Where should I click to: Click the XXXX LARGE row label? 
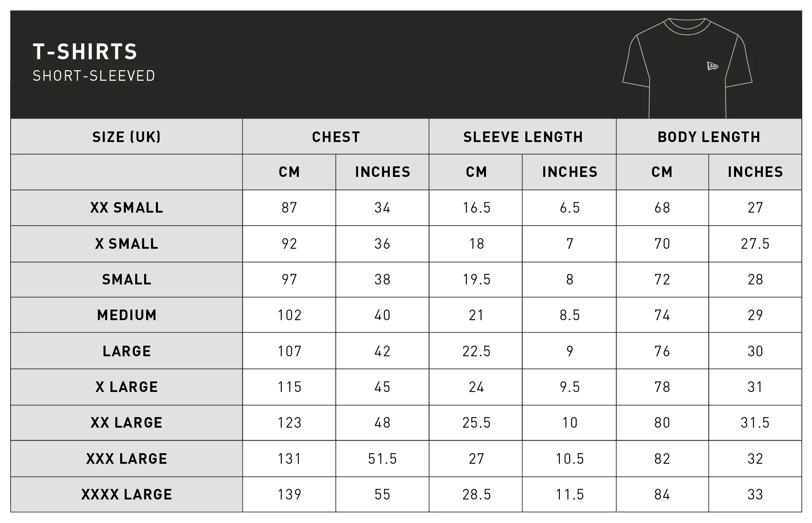point(127,494)
